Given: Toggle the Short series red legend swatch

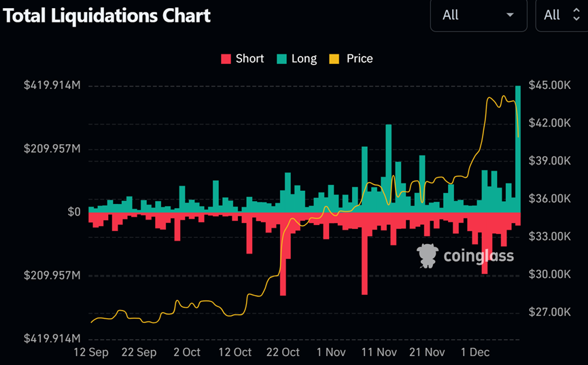Looking at the screenshot, I should (226, 59).
